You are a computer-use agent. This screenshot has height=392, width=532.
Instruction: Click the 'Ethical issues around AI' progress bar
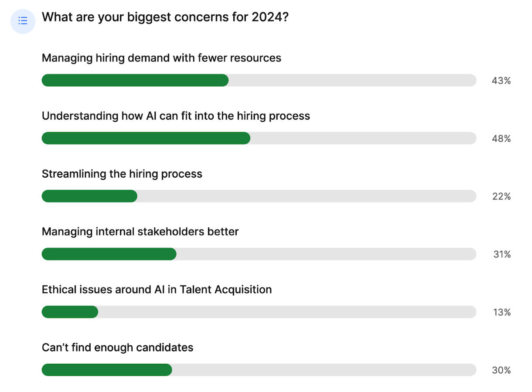pyautogui.click(x=70, y=312)
